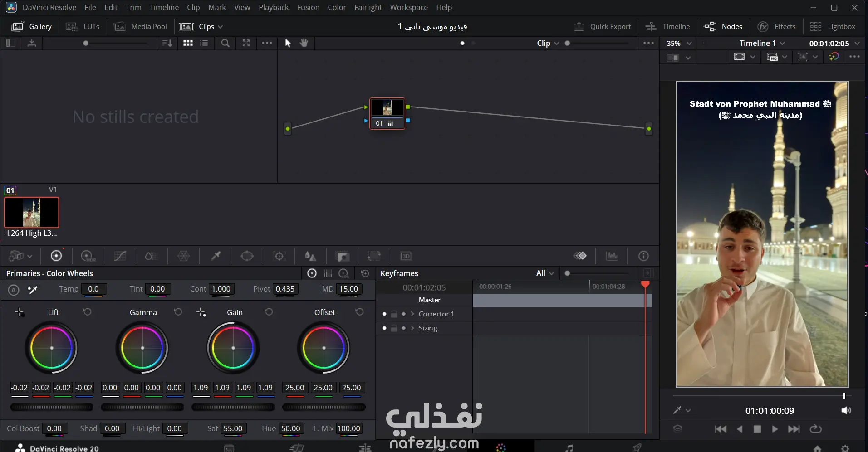Open the Color menu
This screenshot has width=868, height=452.
click(x=337, y=7)
